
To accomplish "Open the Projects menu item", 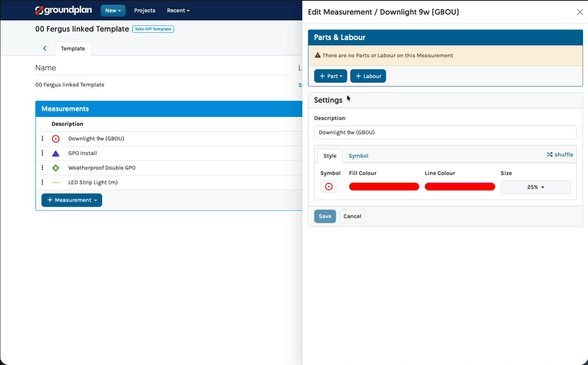I will (x=145, y=10).
